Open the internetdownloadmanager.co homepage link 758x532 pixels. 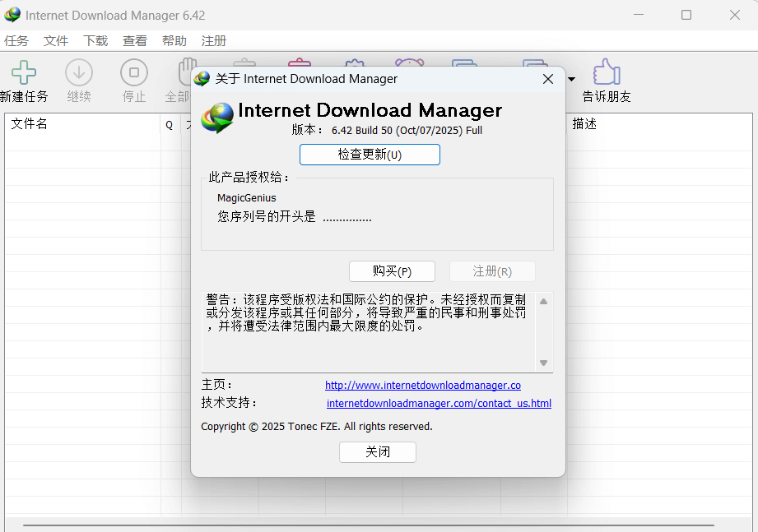(x=423, y=385)
